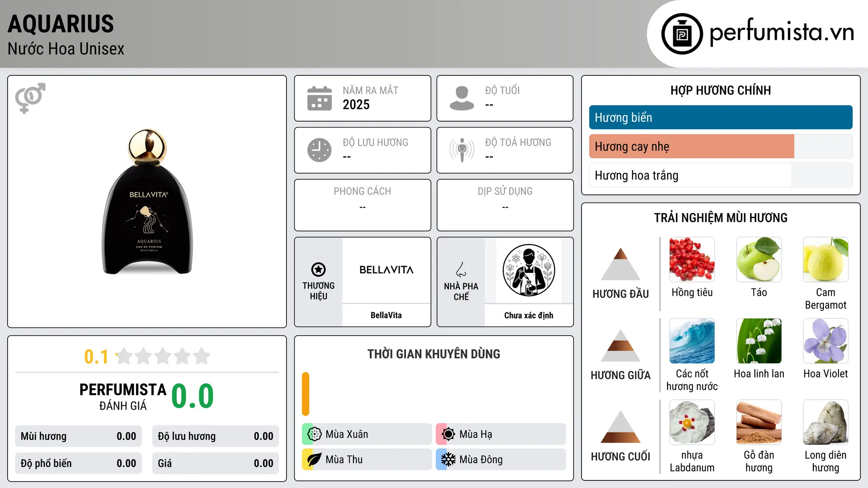Click the Giá score row
This screenshot has width=868, height=488.
pyautogui.click(x=215, y=463)
